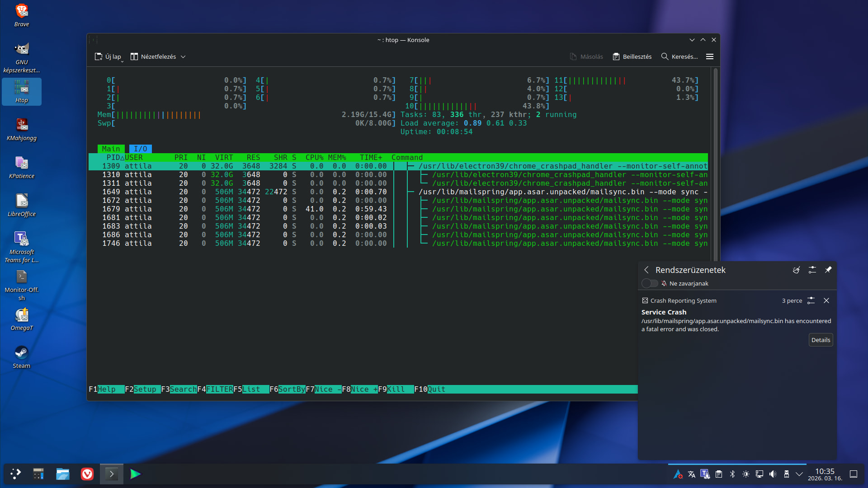This screenshot has height=488, width=868.
Task: Sort processes by CPU% column header
Action: click(x=314, y=157)
